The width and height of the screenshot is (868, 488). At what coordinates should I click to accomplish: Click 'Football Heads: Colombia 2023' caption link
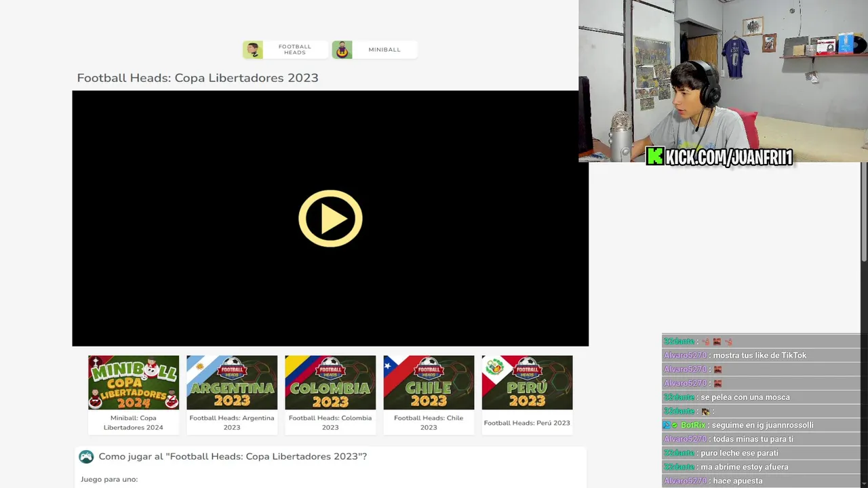click(330, 422)
